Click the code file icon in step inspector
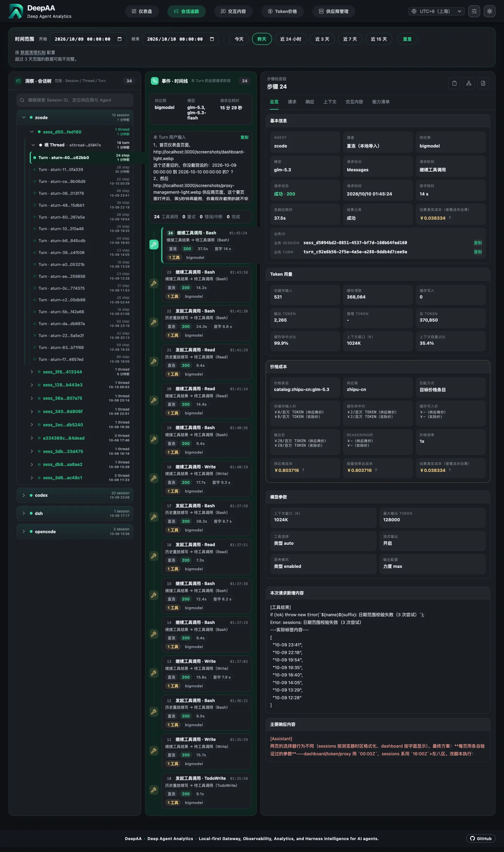Viewport: 504px width, 852px height. 483,83
